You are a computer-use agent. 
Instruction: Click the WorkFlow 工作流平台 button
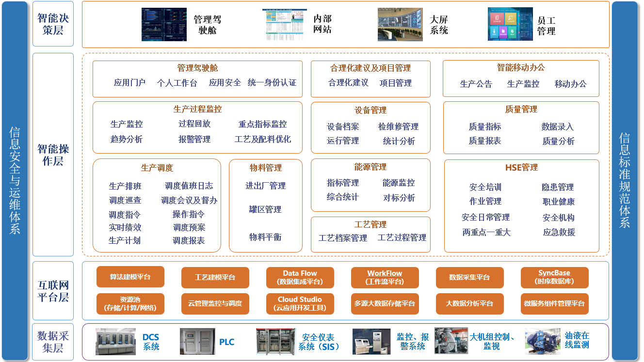(x=385, y=278)
